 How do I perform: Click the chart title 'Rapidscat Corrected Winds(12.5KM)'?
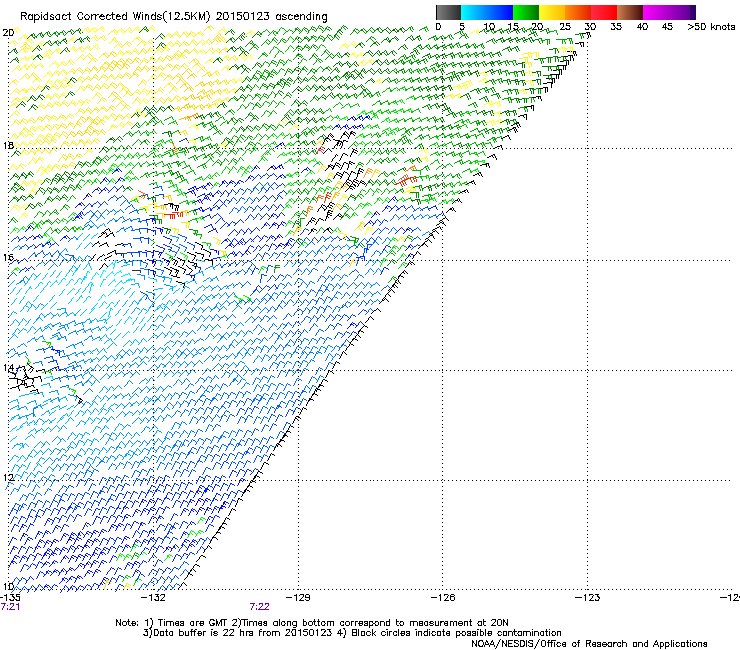tap(115, 17)
